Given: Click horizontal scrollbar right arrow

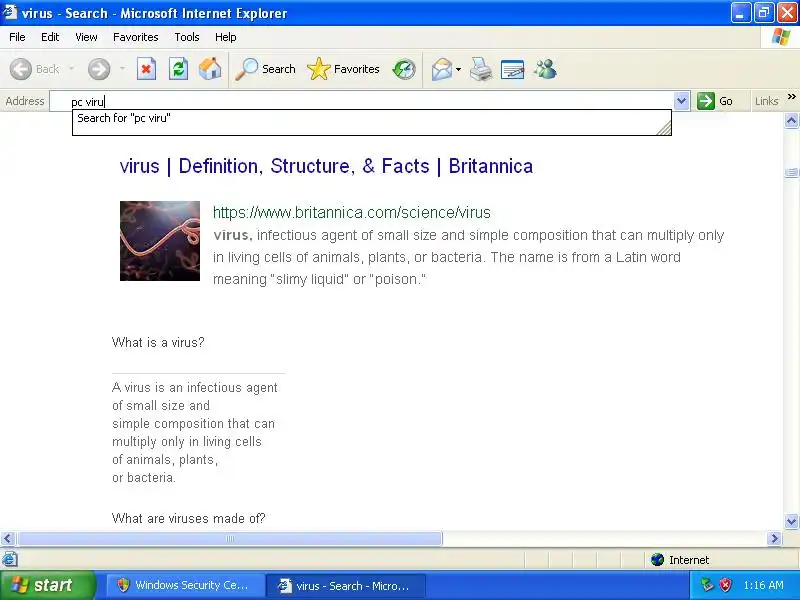Looking at the screenshot, I should coord(774,538).
